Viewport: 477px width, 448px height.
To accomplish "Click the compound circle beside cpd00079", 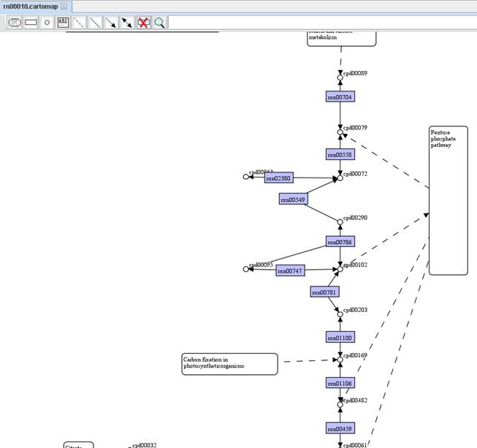I will [340, 132].
